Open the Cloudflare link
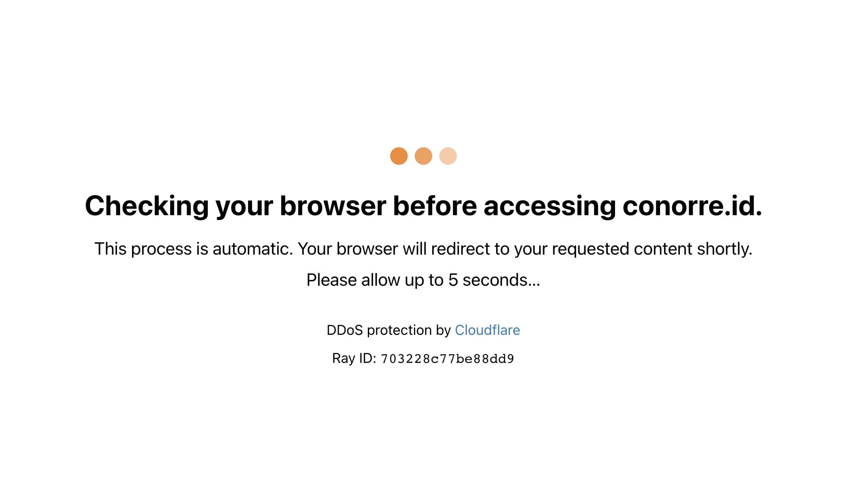Image resolution: width=868 pixels, height=490 pixels. pos(487,330)
